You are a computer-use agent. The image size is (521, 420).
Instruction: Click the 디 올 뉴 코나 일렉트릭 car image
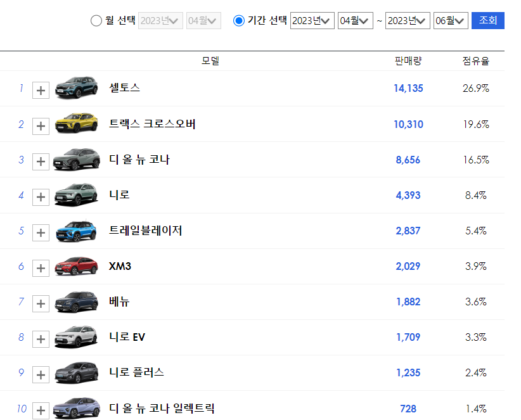[x=77, y=408]
